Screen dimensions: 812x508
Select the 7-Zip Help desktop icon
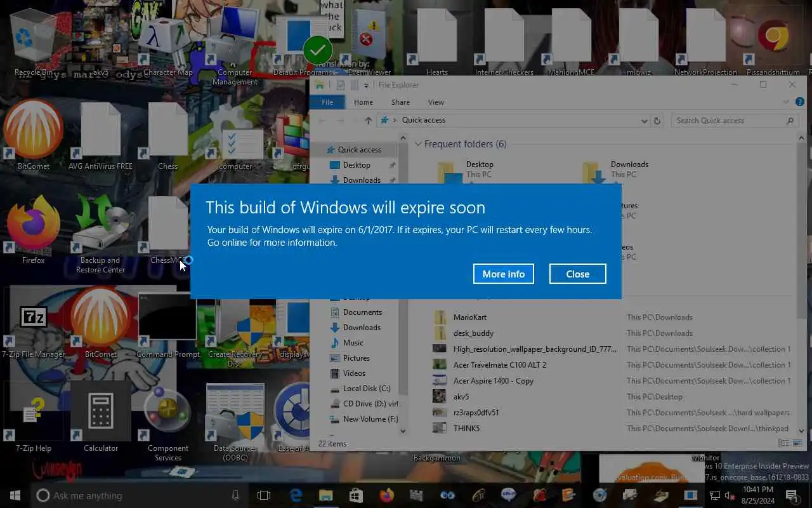click(x=34, y=418)
